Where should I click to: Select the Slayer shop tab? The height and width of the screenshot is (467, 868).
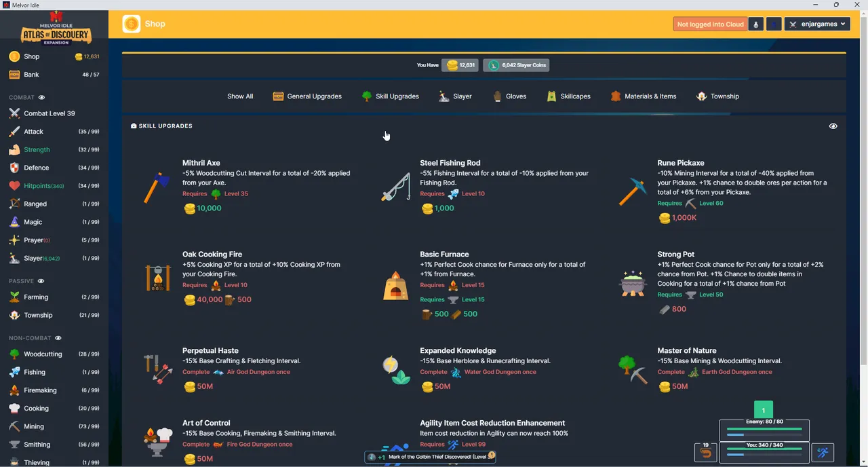click(x=455, y=96)
